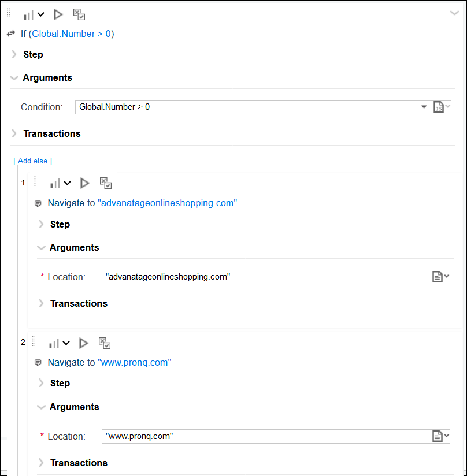Click the document icon by the advanatageonlineshopping Location field

coord(438,277)
